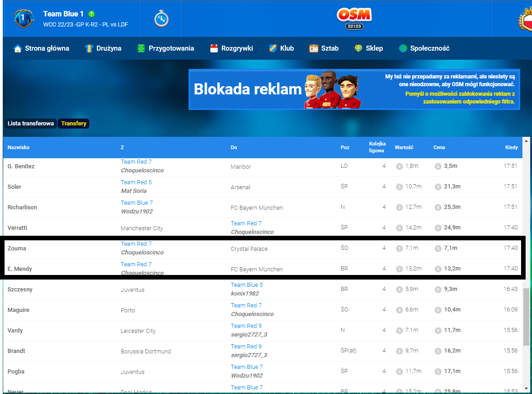Click the shirt icon next to Drużyna
The image size is (532, 394).
pyautogui.click(x=89, y=48)
